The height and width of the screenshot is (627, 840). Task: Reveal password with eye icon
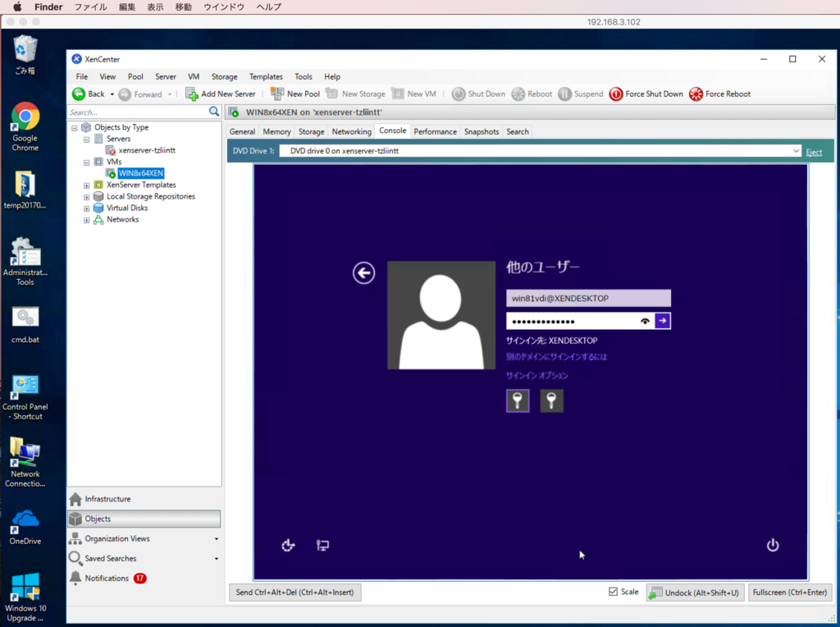pos(645,321)
